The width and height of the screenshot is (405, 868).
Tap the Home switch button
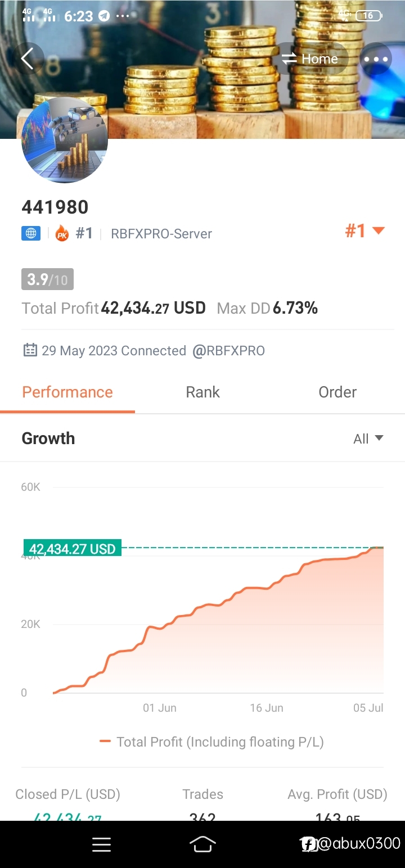310,59
